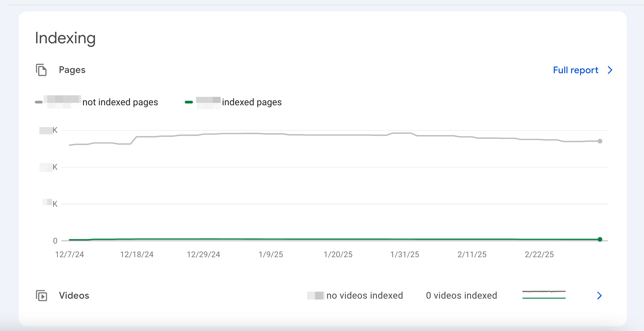The image size is (644, 331).
Task: Click the green videos sparkline in the Videos row
Action: point(544,297)
